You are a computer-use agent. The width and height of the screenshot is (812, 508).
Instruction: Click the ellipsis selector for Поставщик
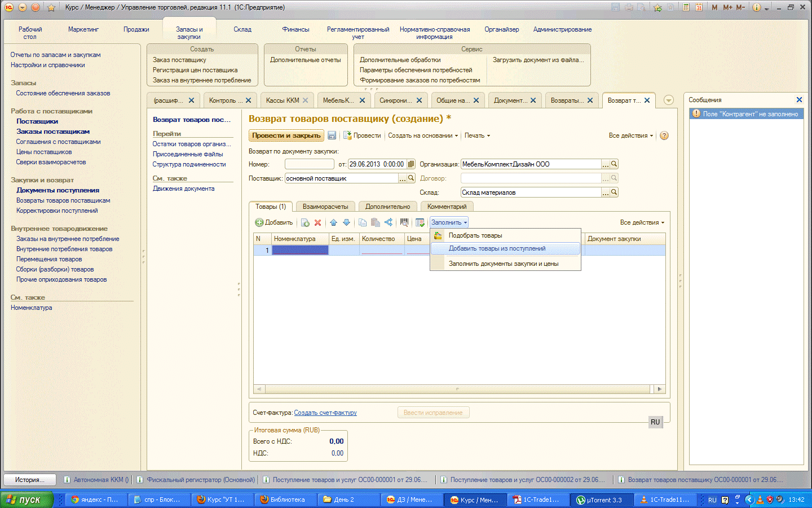(403, 178)
